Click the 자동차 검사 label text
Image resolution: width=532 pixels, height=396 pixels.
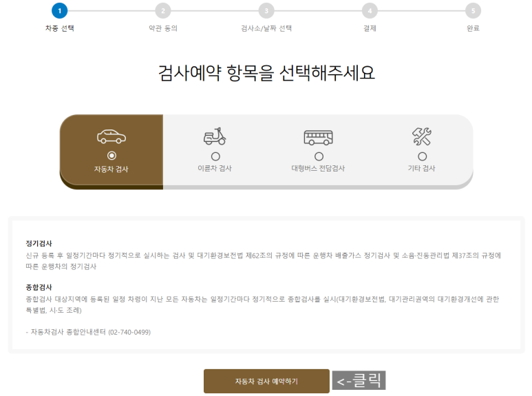coord(111,169)
